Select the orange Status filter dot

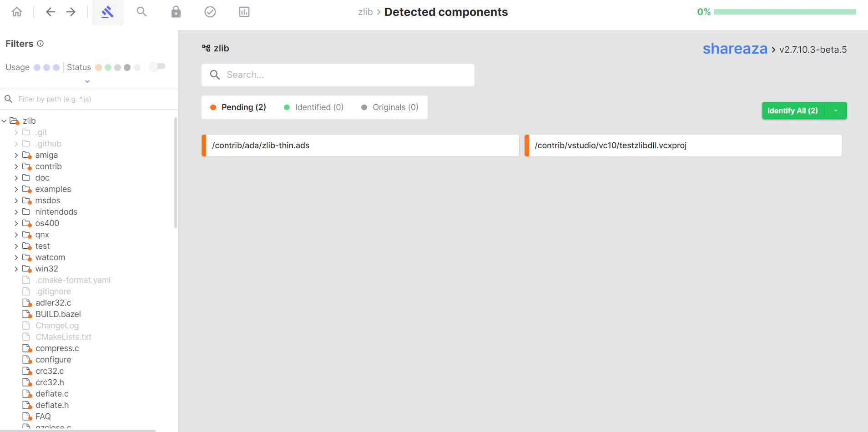click(98, 67)
